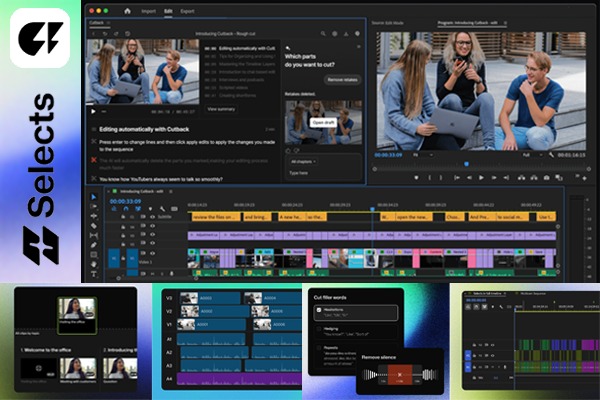Viewport: 600px width, 400px height.
Task: Click the redo icon in Cutback toolbar
Action: (x=116, y=34)
